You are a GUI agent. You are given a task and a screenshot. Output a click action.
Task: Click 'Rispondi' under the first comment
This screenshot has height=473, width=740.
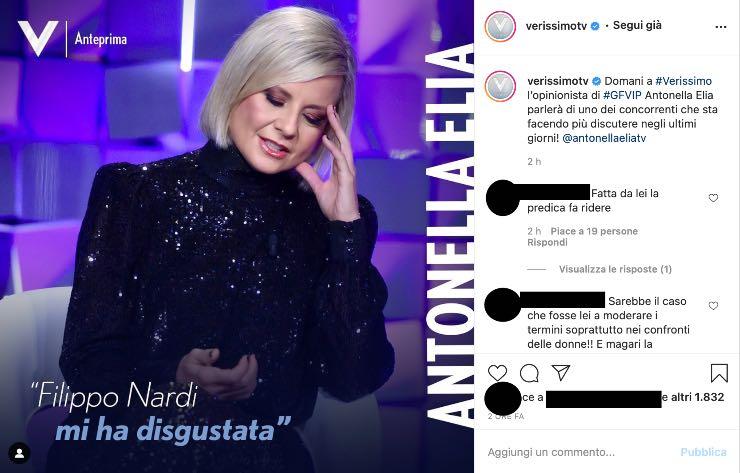tap(547, 242)
